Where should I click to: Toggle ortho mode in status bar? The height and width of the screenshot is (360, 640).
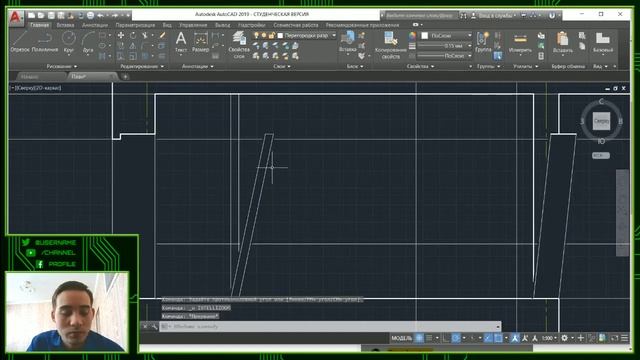[446, 338]
